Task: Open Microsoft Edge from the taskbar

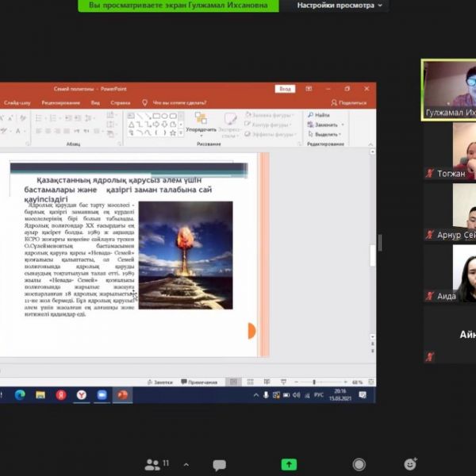Action: (20, 394)
